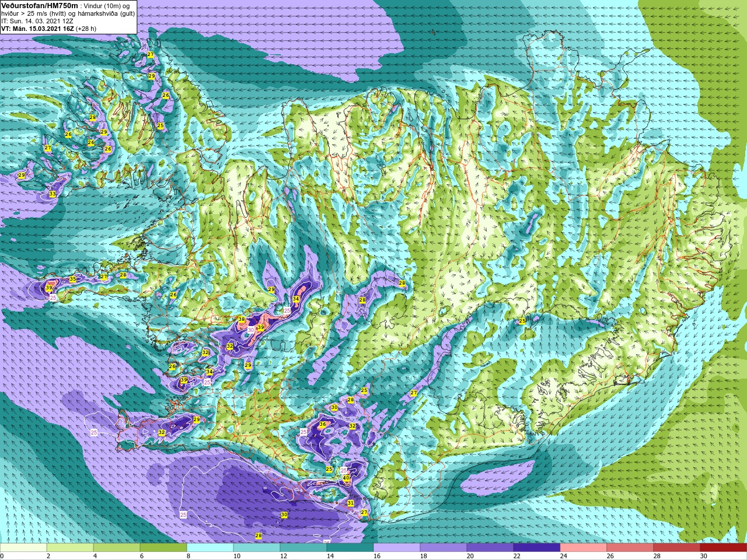747x560 pixels.
Task: Click the light pink 24–26 m/s legend swatch
Action: 584,548
